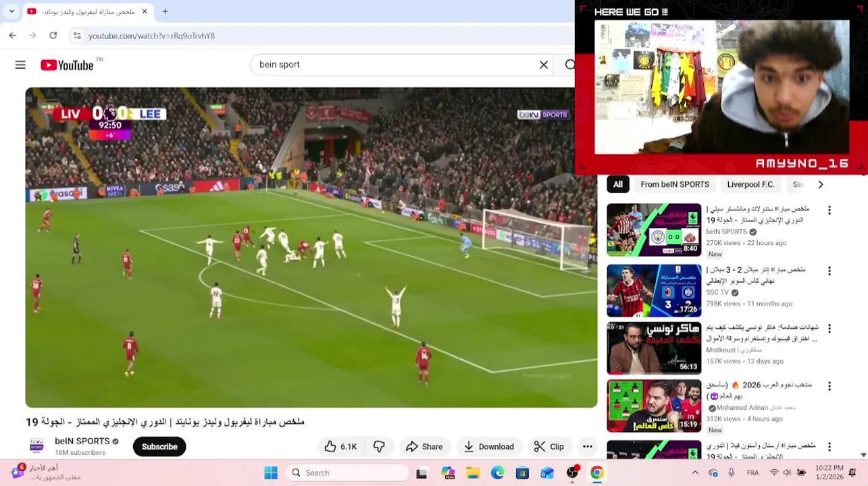868x486 pixels.
Task: Open options menu for the Mistkouzi video
Action: tap(829, 329)
